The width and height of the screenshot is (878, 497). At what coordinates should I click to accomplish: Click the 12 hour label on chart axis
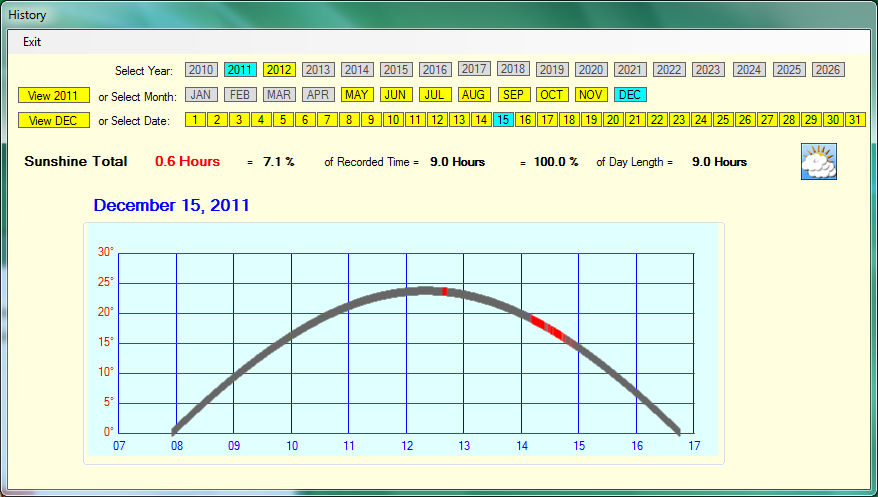407,446
